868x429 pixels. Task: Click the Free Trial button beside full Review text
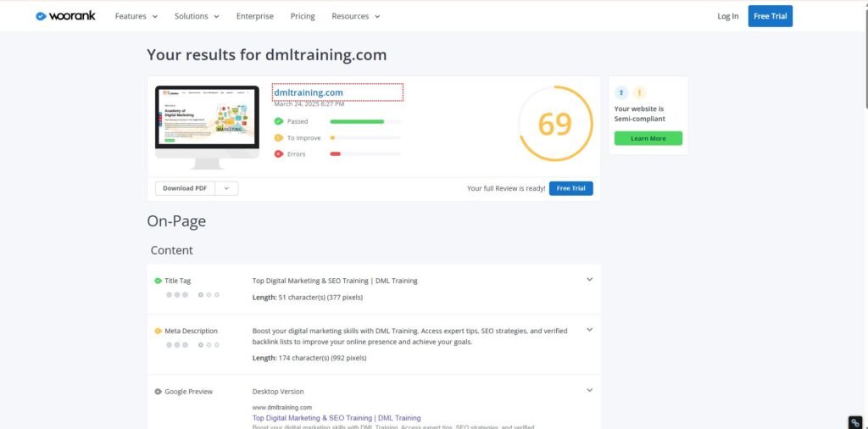click(570, 188)
